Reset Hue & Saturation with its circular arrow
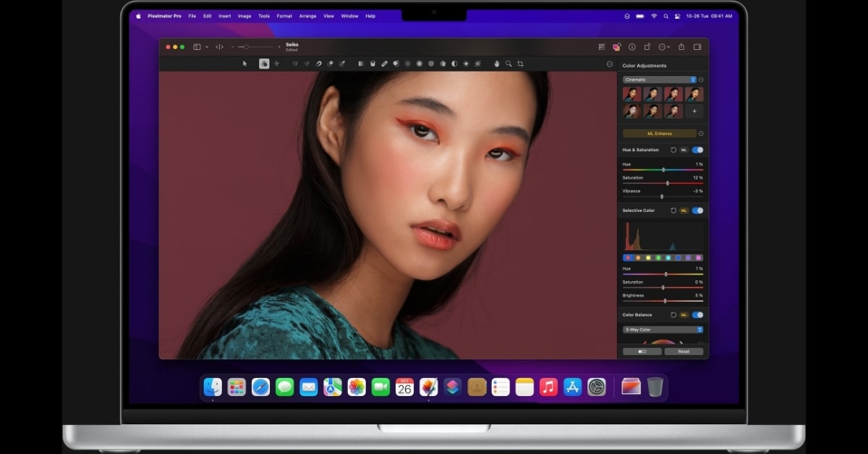The image size is (868, 454). pos(673,150)
